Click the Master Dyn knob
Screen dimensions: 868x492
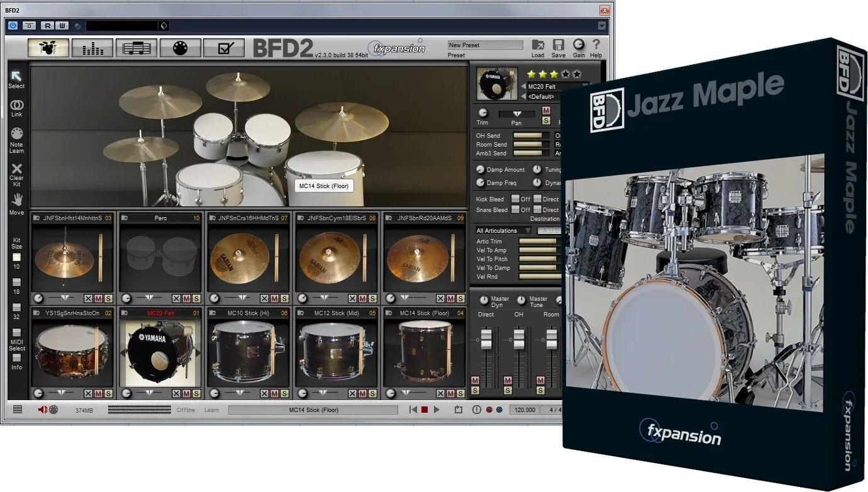pos(484,299)
